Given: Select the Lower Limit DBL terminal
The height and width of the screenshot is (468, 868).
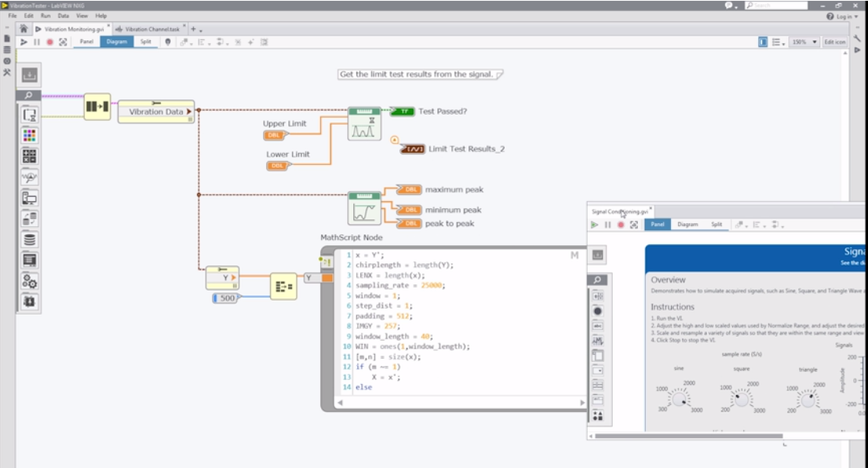Looking at the screenshot, I should click(278, 166).
